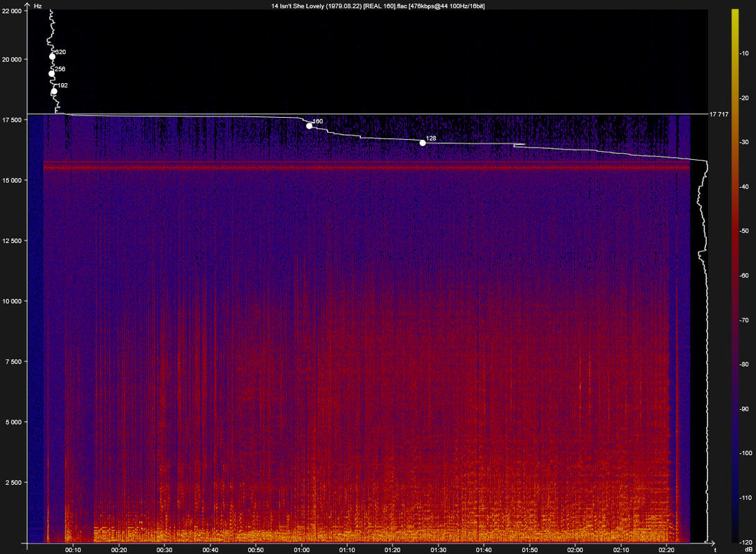Click the 17 500 Hz axis label
Image resolution: width=756 pixels, height=554 pixels.
click(x=12, y=120)
